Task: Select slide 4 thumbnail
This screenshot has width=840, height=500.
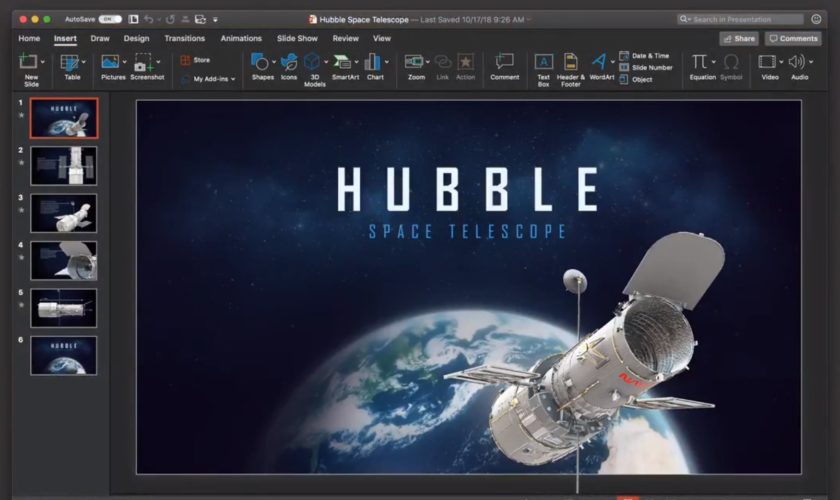Action: [64, 260]
